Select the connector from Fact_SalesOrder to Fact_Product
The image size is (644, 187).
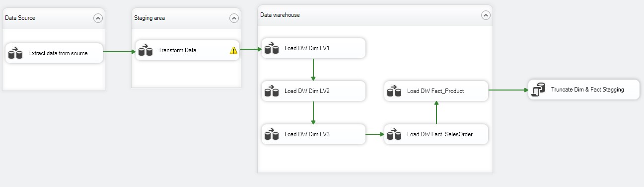point(436,113)
